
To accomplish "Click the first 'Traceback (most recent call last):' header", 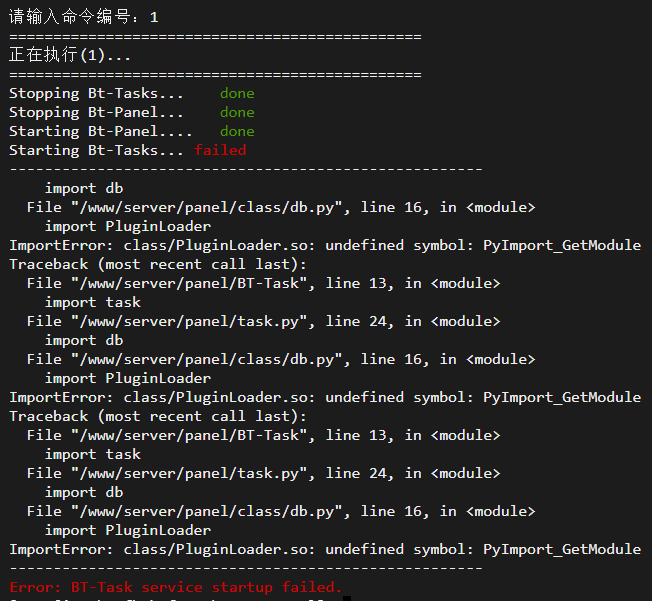I will click(158, 265).
